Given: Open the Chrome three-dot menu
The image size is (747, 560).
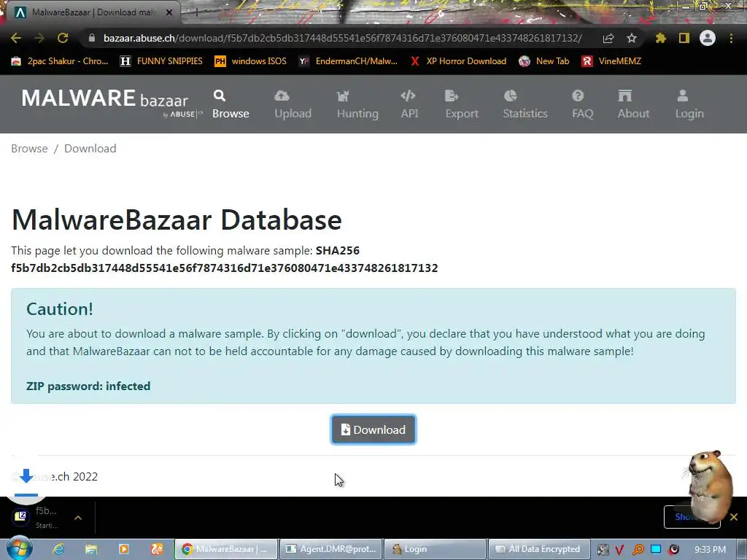Looking at the screenshot, I should (x=731, y=38).
